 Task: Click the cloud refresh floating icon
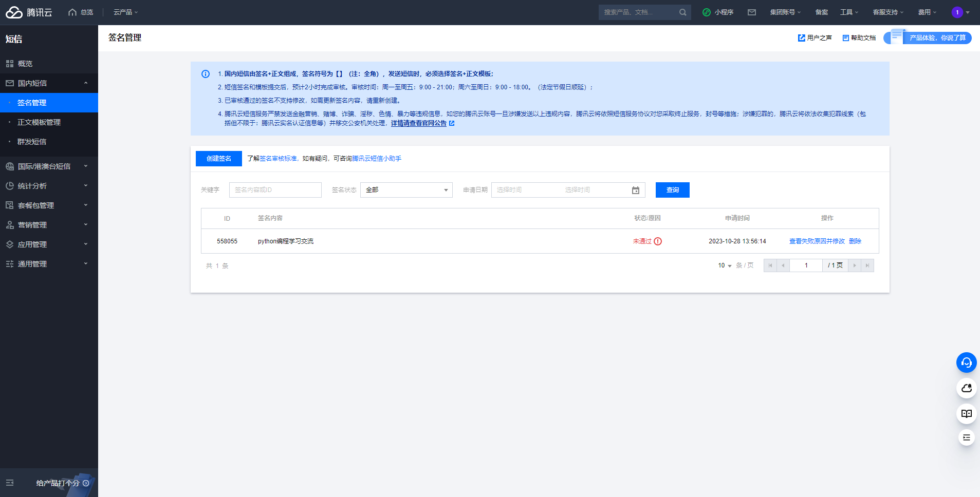[x=967, y=388]
